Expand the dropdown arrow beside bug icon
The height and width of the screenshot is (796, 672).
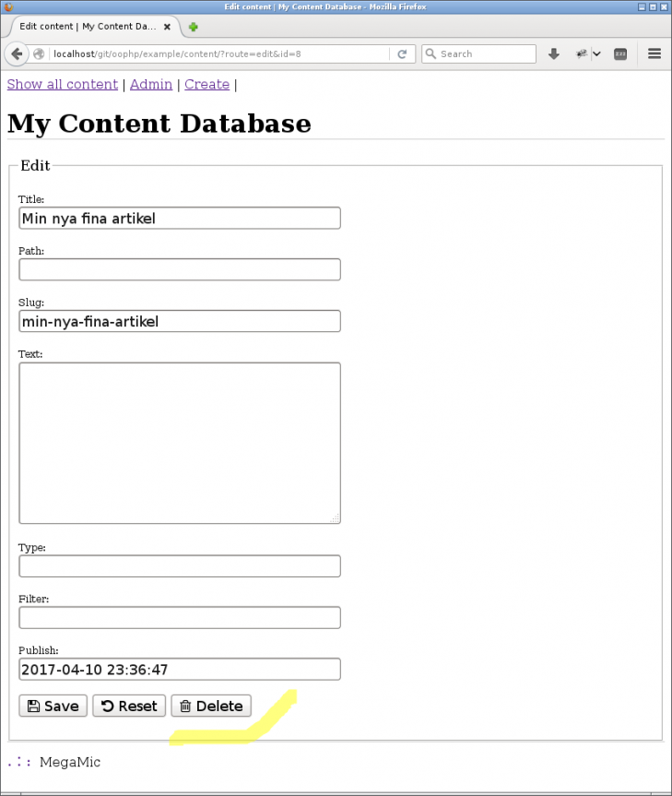pos(597,53)
